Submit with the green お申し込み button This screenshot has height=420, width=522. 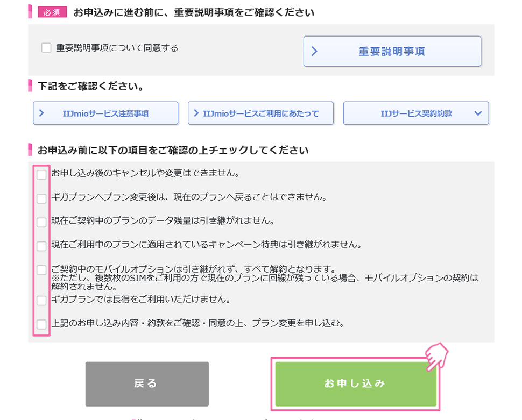(355, 384)
